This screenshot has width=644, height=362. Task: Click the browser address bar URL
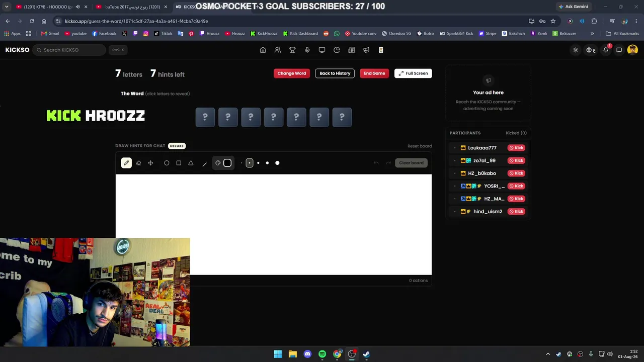[136, 21]
